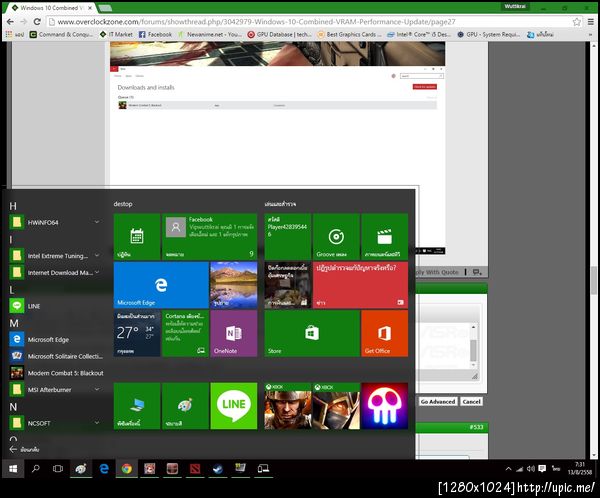
Task: Click the Back arrow in Start menu
Action: (x=13, y=449)
